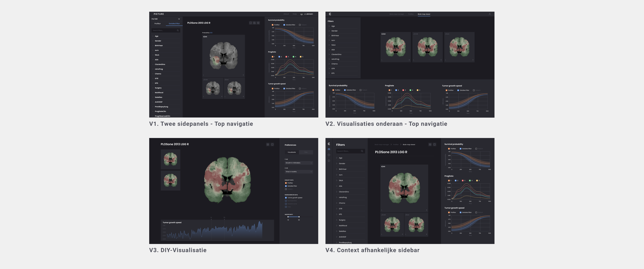Click the left Uncertainty slider handle at 10
The height and width of the screenshot is (269, 644).
pos(288,217)
